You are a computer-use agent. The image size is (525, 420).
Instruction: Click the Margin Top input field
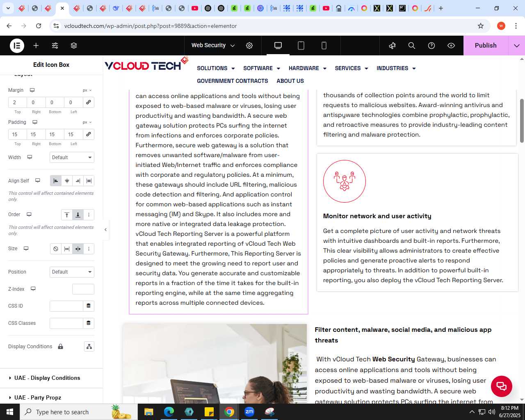click(x=18, y=102)
